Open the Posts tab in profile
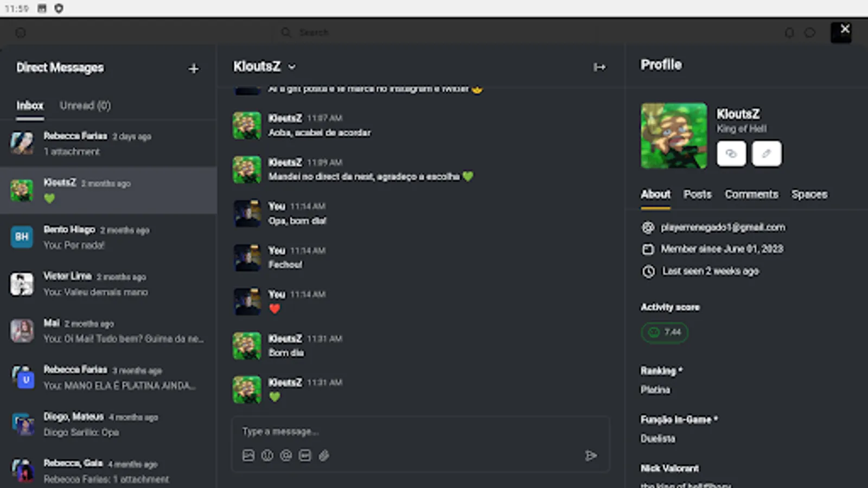Screen dimensions: 868x488 [698, 194]
